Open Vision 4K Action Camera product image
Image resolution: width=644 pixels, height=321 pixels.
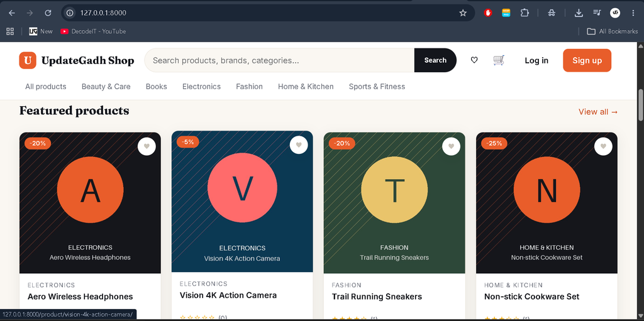click(x=242, y=202)
